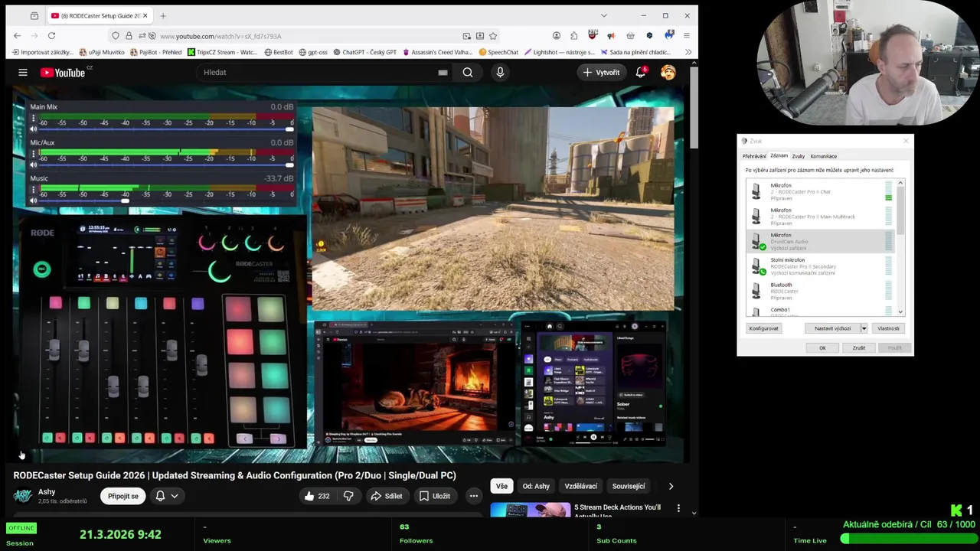Image resolution: width=980 pixels, height=551 pixels.
Task: Open the extensions puzzle icon
Action: pos(573,35)
